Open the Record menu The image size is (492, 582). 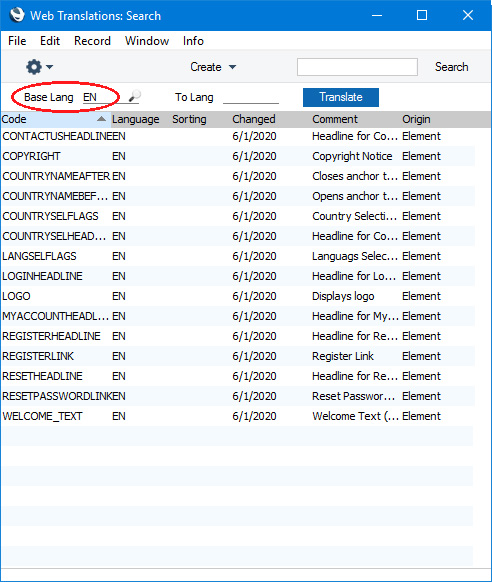pos(92,41)
